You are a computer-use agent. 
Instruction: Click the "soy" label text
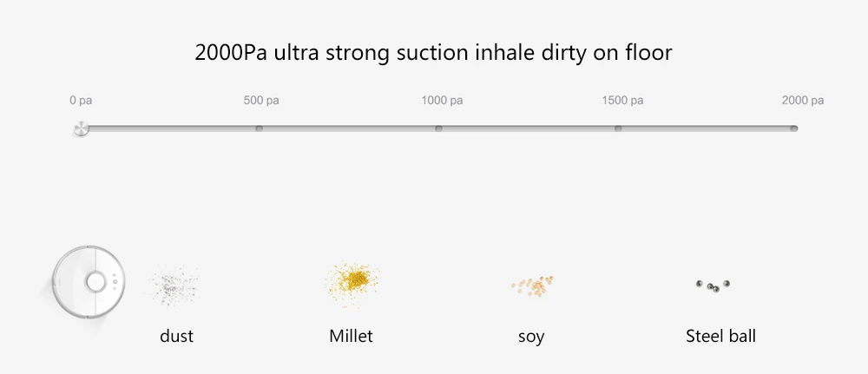pos(531,337)
